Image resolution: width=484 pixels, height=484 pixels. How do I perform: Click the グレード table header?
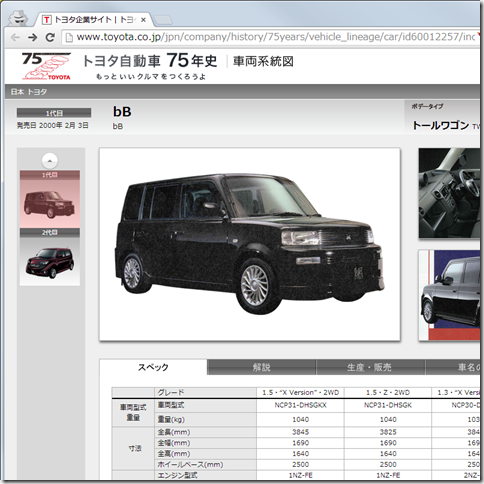(205, 392)
